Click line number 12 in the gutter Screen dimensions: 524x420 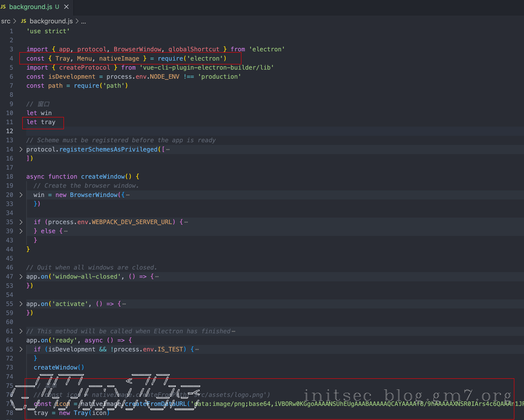point(10,131)
